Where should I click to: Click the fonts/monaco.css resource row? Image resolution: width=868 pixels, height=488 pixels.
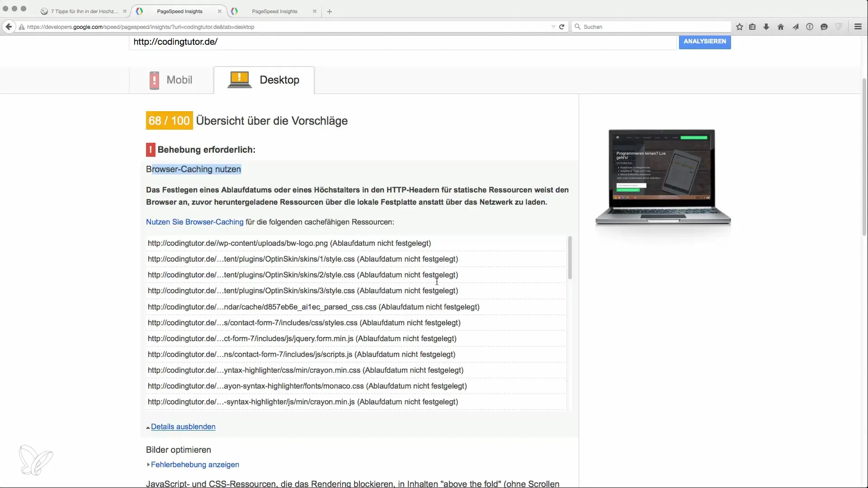[356, 386]
